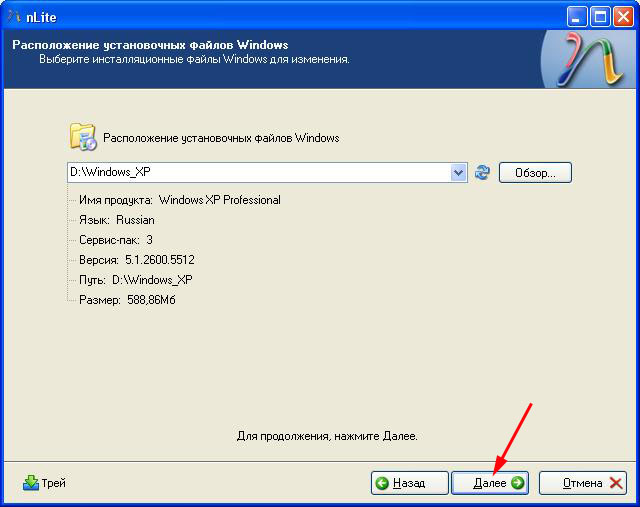Viewport: 640px width, 507px height.
Task: Minimize nLite to tray with the Трей button
Action: click(x=44, y=483)
